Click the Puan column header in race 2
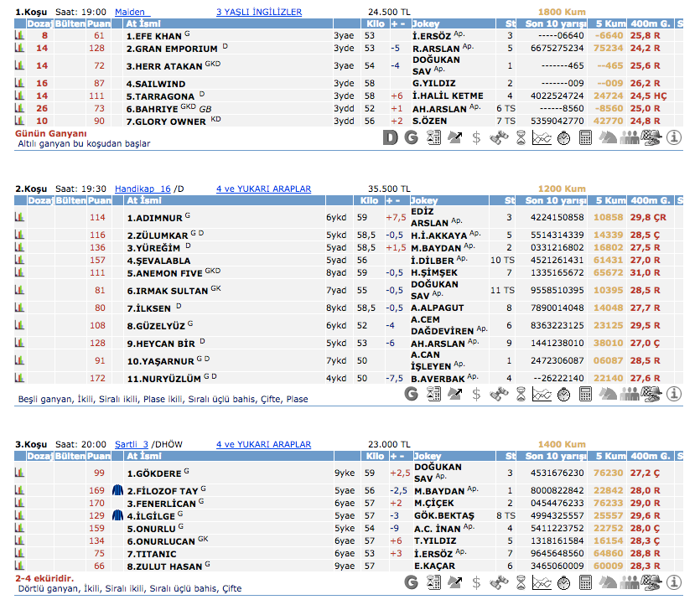This screenshot has width=700, height=605. [x=99, y=201]
